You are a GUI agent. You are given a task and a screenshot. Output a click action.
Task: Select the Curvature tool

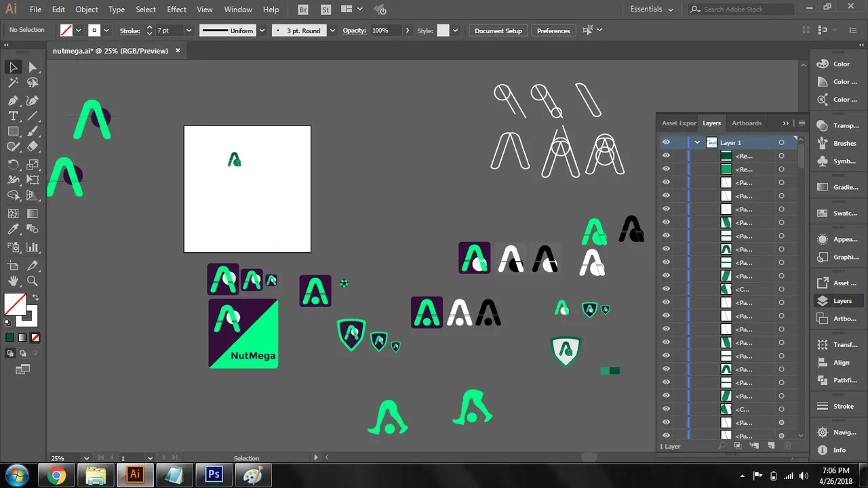point(33,100)
